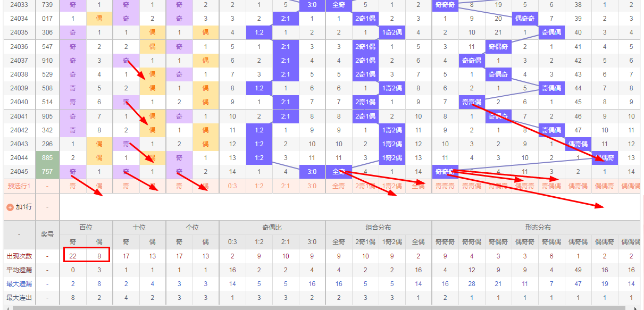Select 0:3 ratio in the preselect row
This screenshot has height=310, width=644.
point(232,186)
